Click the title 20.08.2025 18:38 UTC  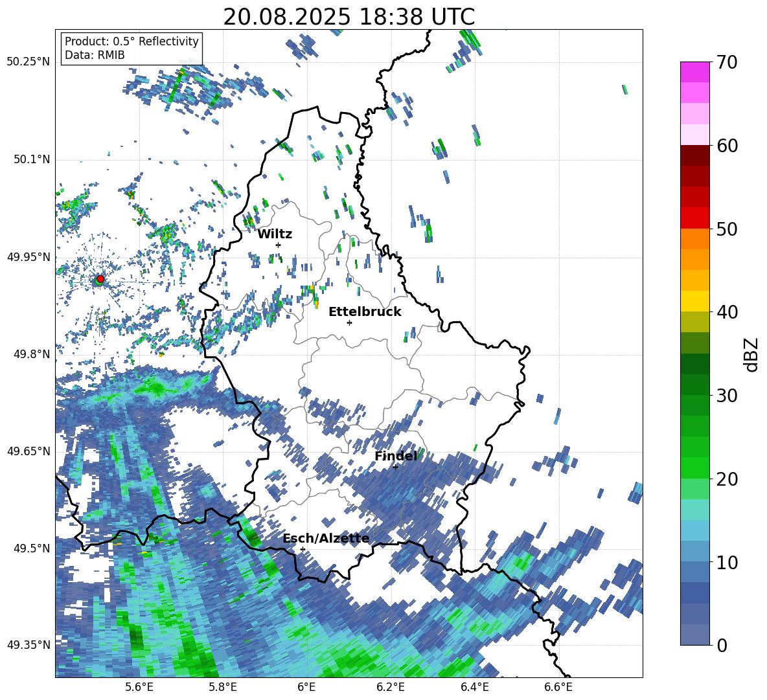click(349, 17)
